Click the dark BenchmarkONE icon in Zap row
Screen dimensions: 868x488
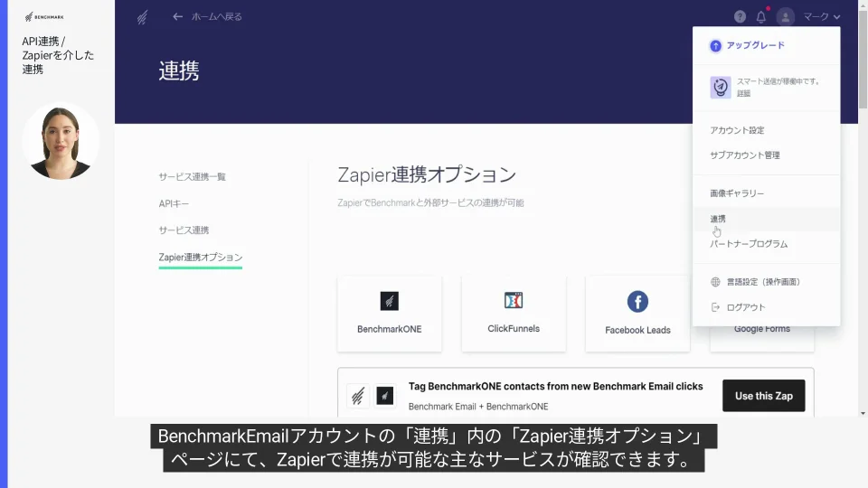coord(385,396)
